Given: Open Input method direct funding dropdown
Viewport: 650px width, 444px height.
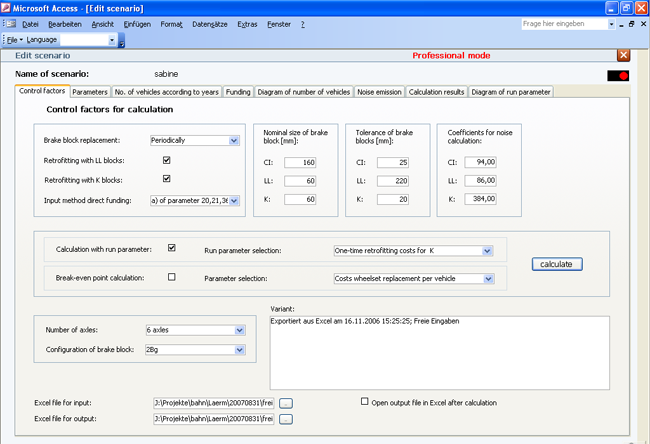Looking at the screenshot, I should click(x=234, y=201).
